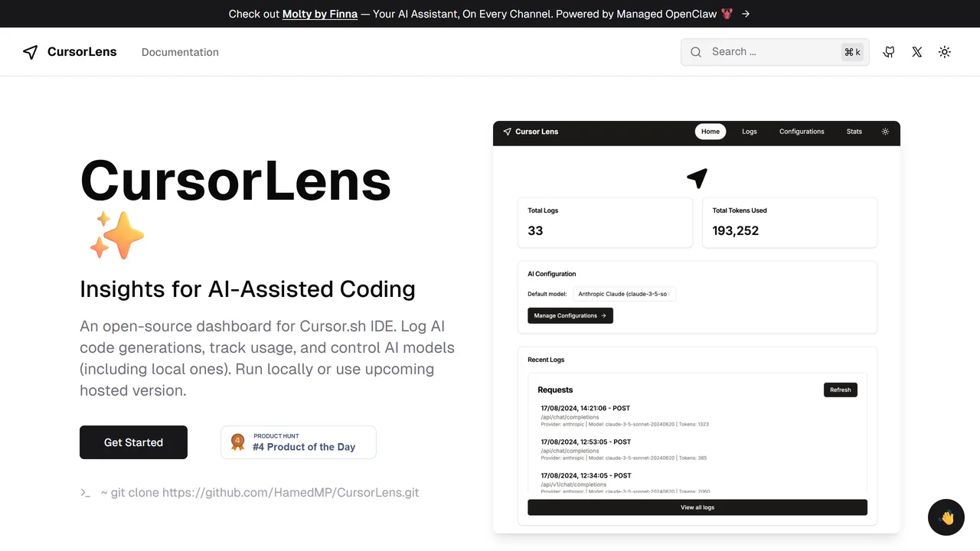Open the #4 Product of the Day badge

(299, 442)
